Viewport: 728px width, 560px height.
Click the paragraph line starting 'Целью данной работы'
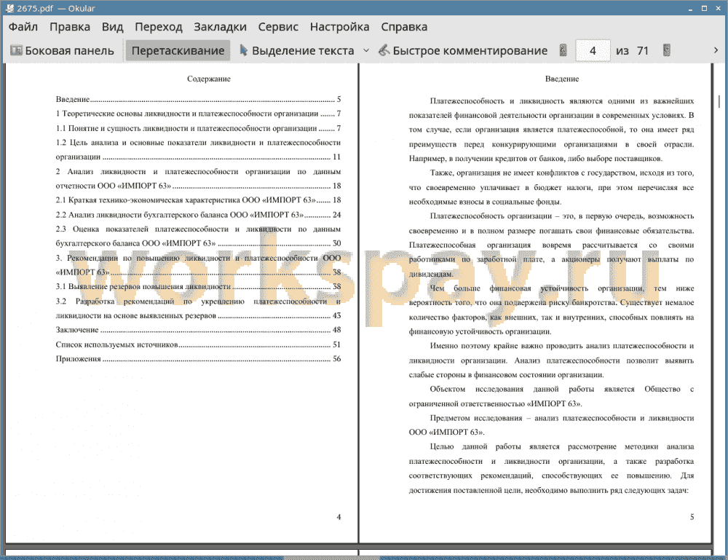click(x=562, y=446)
